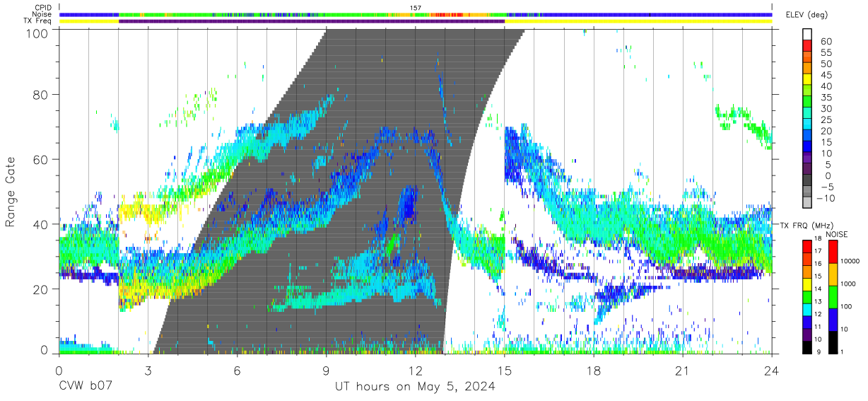Click the '55' label on the ELEV scale

pos(826,52)
